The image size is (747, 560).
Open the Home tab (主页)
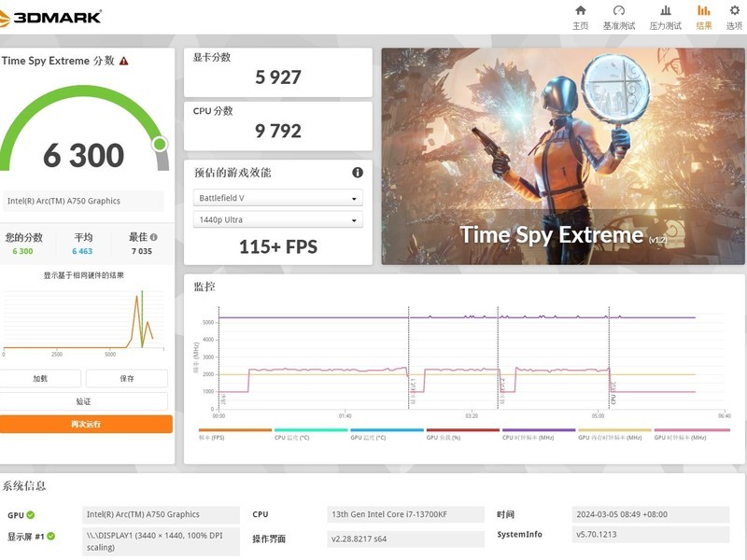580,18
